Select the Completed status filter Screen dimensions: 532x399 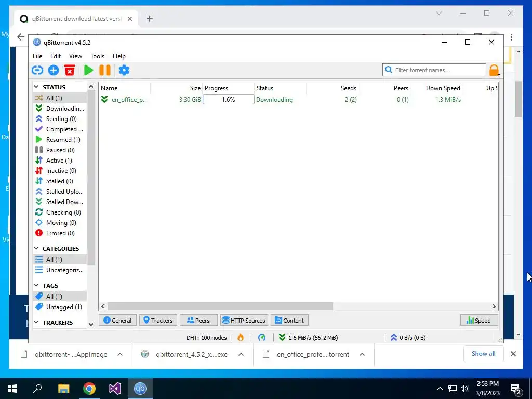click(x=60, y=129)
